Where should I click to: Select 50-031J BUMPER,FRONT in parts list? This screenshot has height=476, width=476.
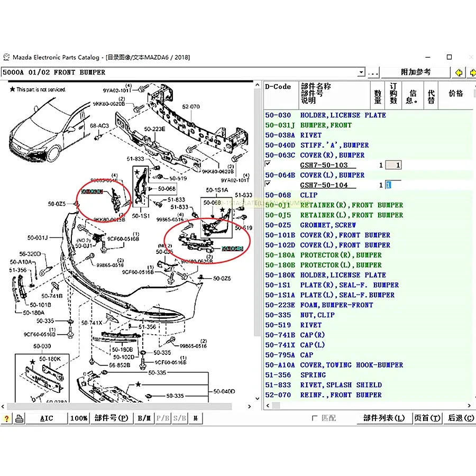pyautogui.click(x=325, y=125)
